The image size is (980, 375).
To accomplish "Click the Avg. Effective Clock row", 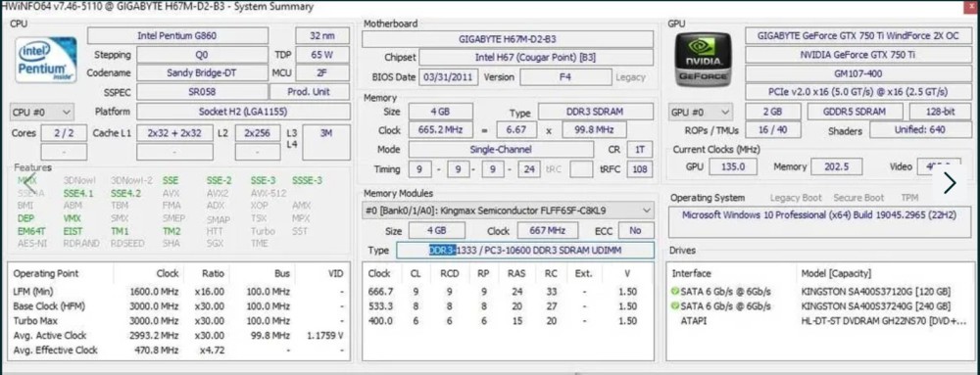I will click(x=178, y=351).
